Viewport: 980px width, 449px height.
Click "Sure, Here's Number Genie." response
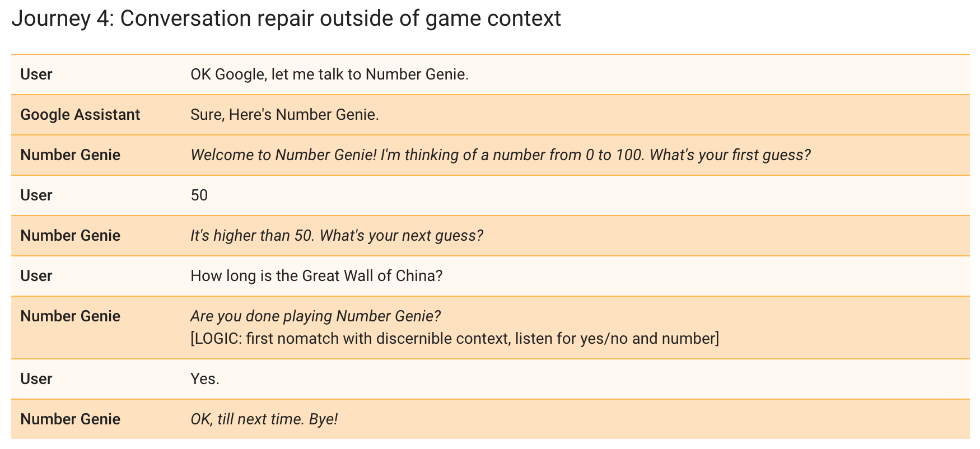[284, 115]
